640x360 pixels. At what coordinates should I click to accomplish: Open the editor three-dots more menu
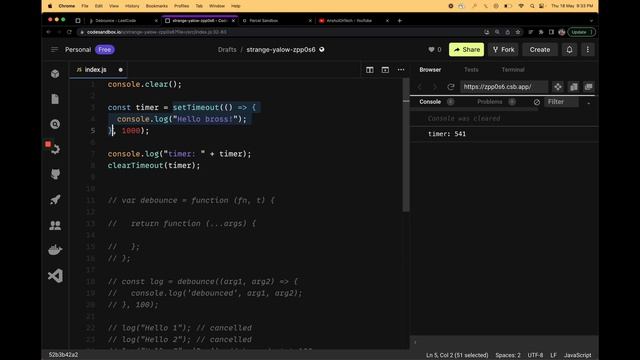point(401,70)
